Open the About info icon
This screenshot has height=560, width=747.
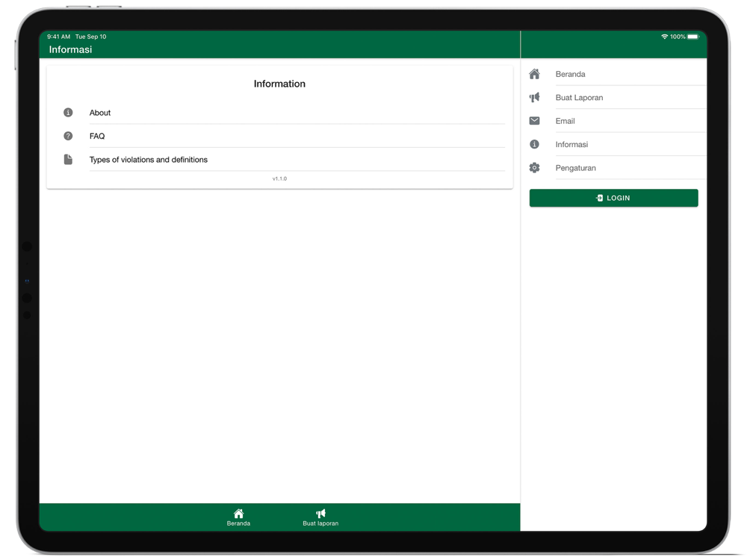point(68,113)
